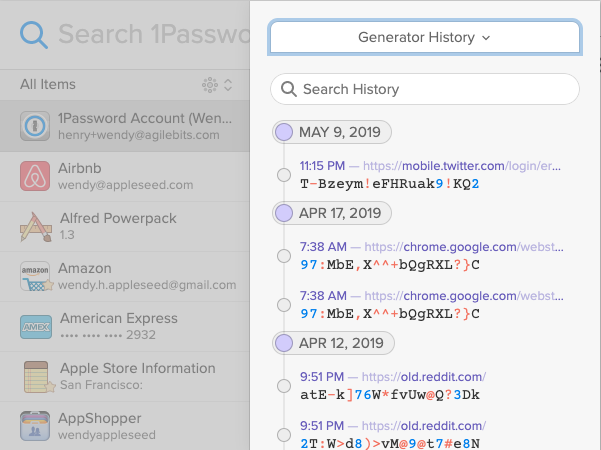601x450 pixels.
Task: Click the 1Password search magnifier icon
Action: coord(34,35)
